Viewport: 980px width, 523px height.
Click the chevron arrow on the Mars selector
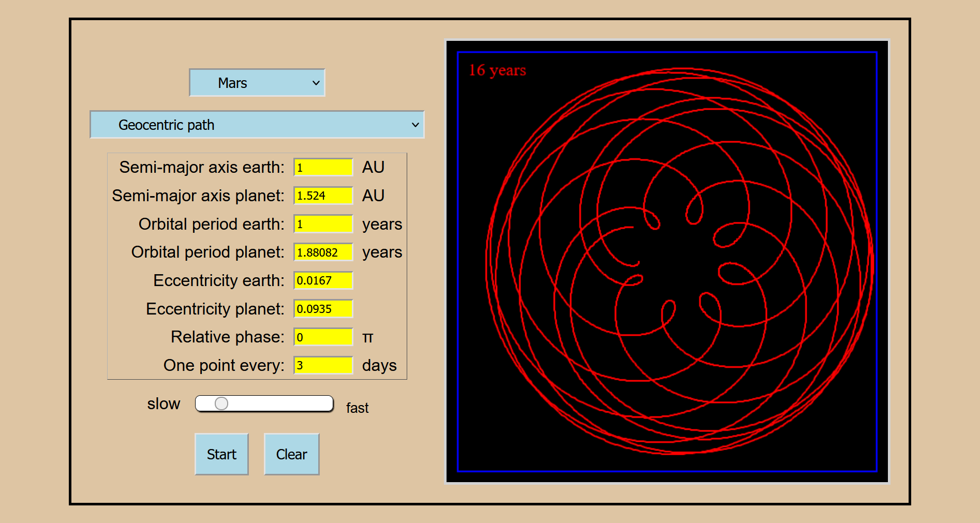click(x=316, y=83)
